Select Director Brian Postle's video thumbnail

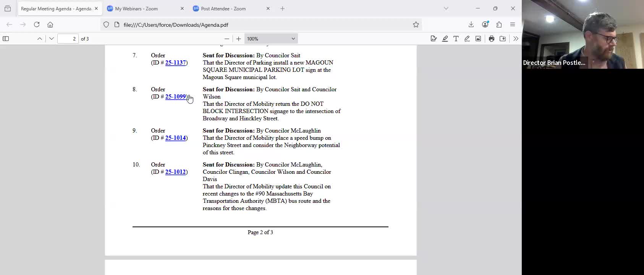[583, 34]
